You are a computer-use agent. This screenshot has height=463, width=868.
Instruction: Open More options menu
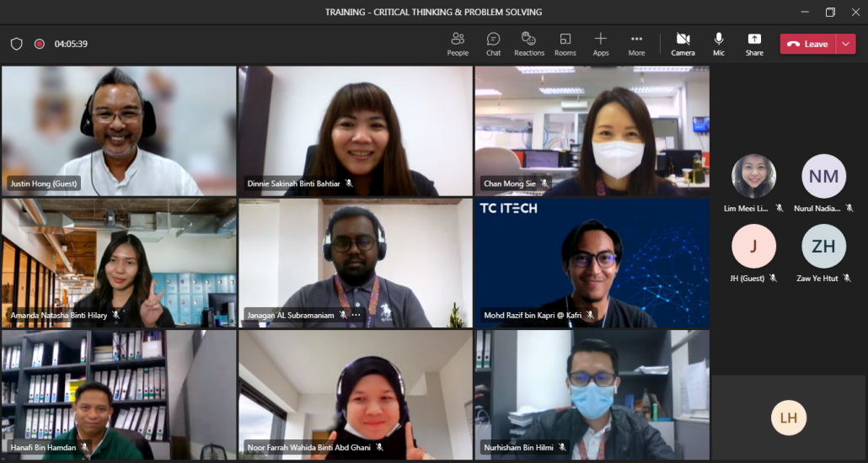(636, 45)
